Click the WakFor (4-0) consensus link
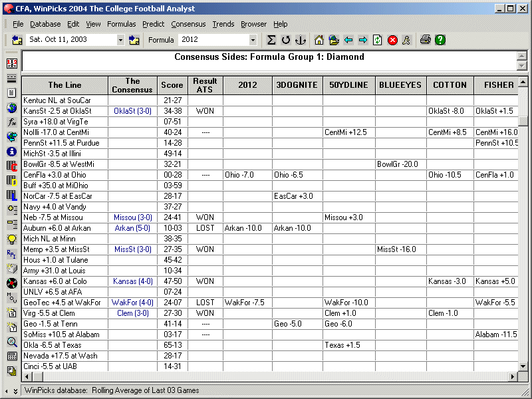Image resolution: width=532 pixels, height=399 pixels. coord(132,303)
